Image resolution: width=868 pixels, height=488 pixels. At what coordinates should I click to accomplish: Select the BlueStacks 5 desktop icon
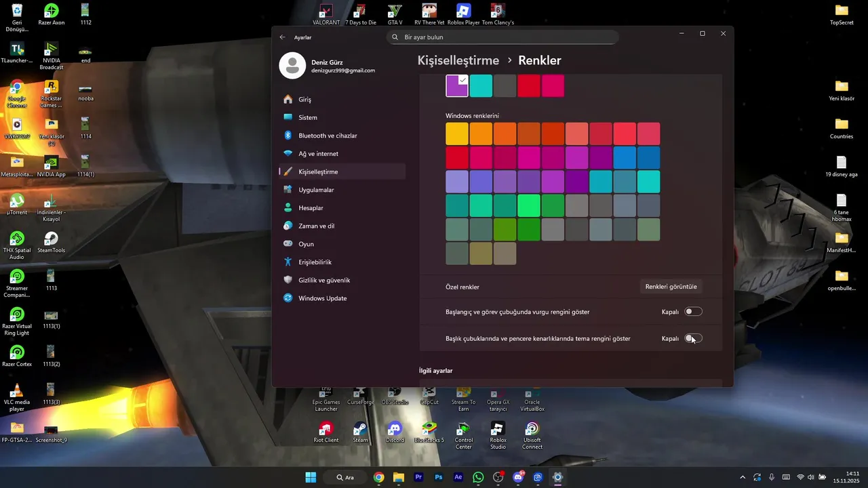click(x=429, y=432)
